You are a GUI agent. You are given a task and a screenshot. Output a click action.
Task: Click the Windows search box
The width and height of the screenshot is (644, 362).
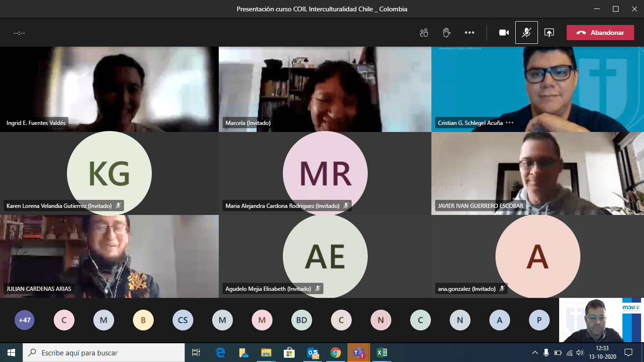104,353
